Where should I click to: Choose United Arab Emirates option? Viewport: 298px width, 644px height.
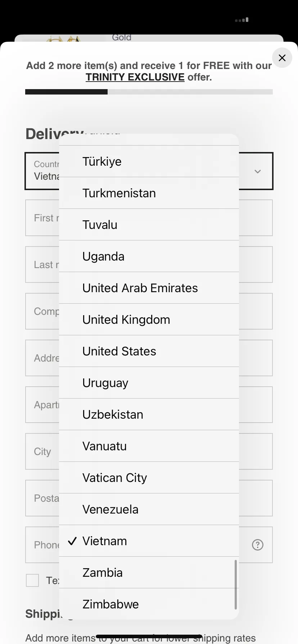(x=149, y=288)
